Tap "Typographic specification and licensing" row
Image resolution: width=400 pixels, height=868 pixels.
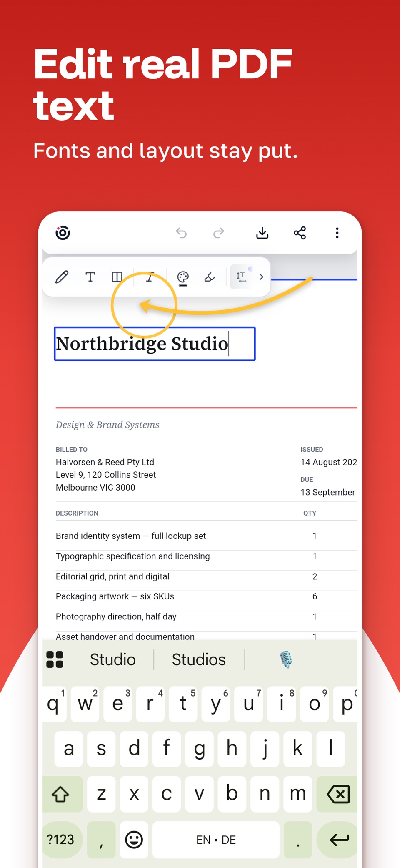point(133,556)
